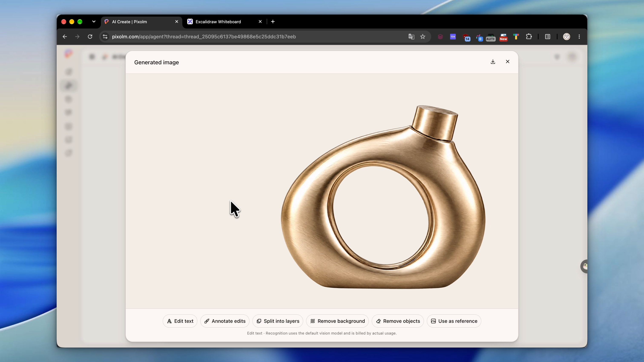Open the extension with badge 14
Screen dimensions: 644x362
[466, 37]
